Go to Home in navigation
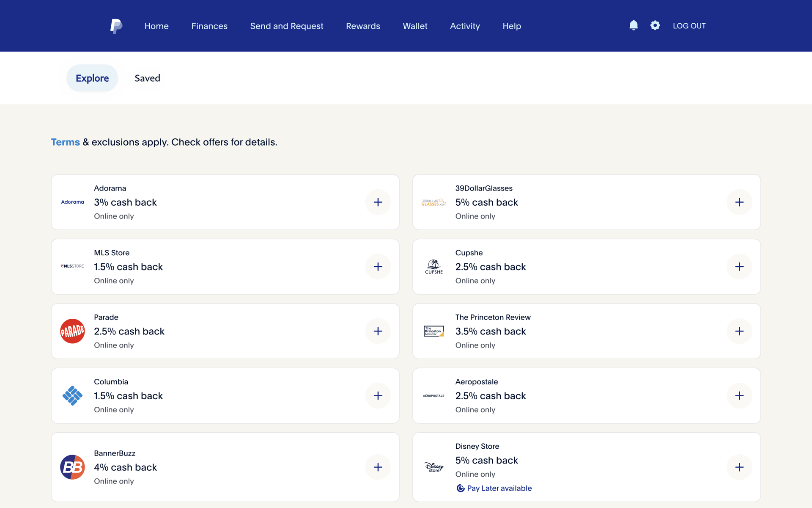 pyautogui.click(x=156, y=26)
